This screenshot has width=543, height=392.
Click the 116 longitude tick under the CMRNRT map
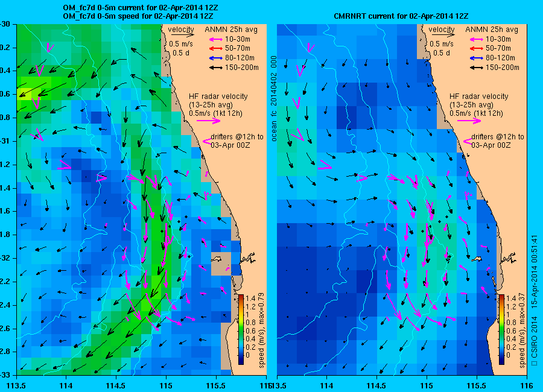pyautogui.click(x=526, y=386)
